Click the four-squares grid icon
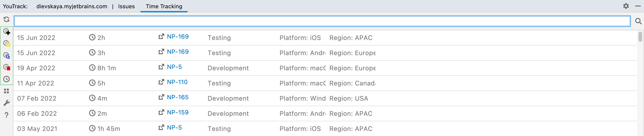Screen dimensions: 644x136 tap(6, 91)
